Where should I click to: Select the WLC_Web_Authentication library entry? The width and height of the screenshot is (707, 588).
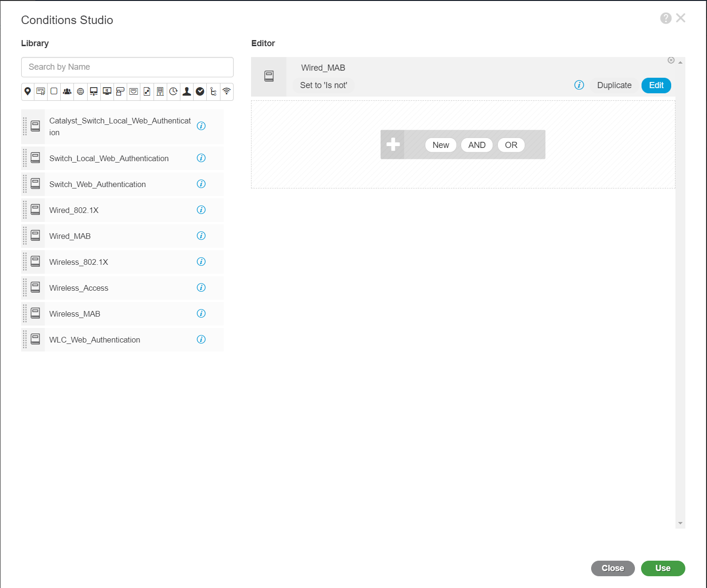coord(95,339)
